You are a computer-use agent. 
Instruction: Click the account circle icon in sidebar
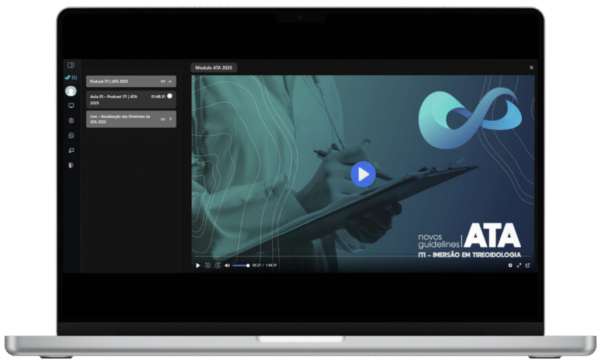point(71,121)
